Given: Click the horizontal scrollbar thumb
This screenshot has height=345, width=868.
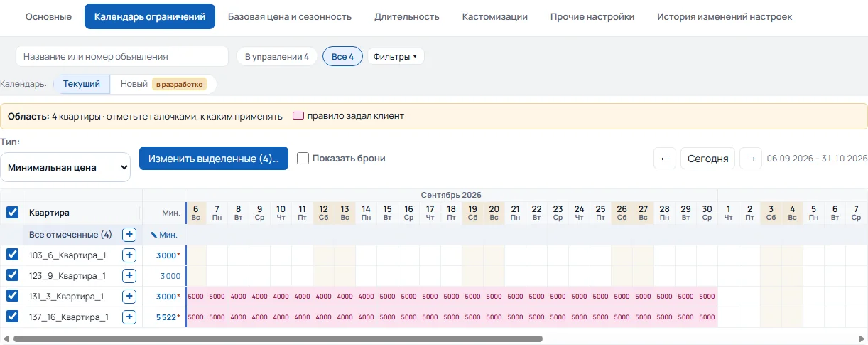Looking at the screenshot, I should pyautogui.click(x=278, y=339).
